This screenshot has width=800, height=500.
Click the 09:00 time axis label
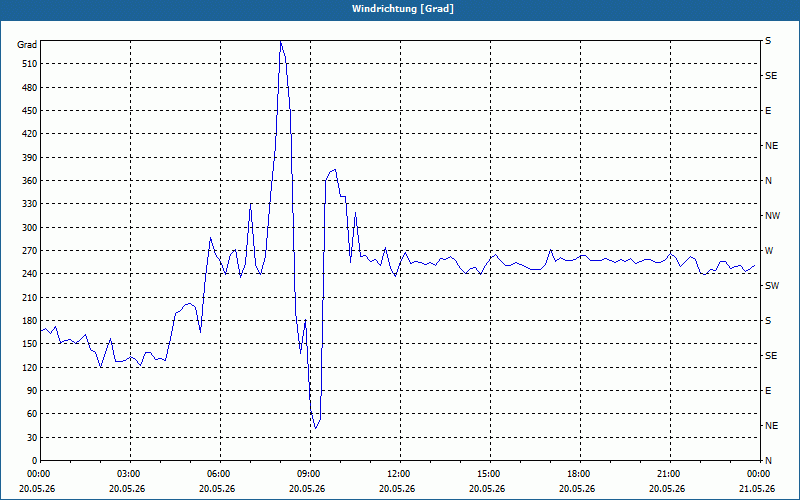pos(310,474)
